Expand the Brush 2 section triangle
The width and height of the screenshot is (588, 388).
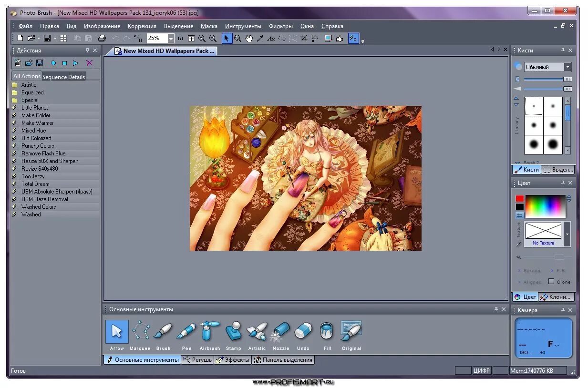point(518,163)
